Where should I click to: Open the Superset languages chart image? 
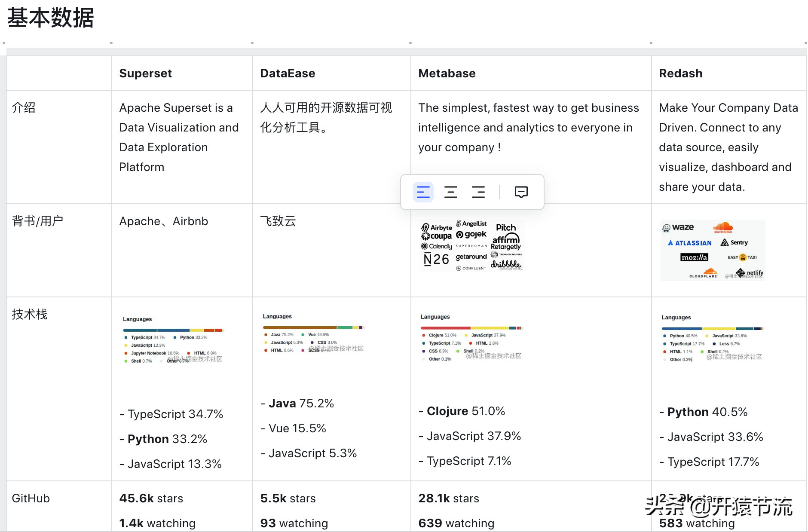coord(173,340)
